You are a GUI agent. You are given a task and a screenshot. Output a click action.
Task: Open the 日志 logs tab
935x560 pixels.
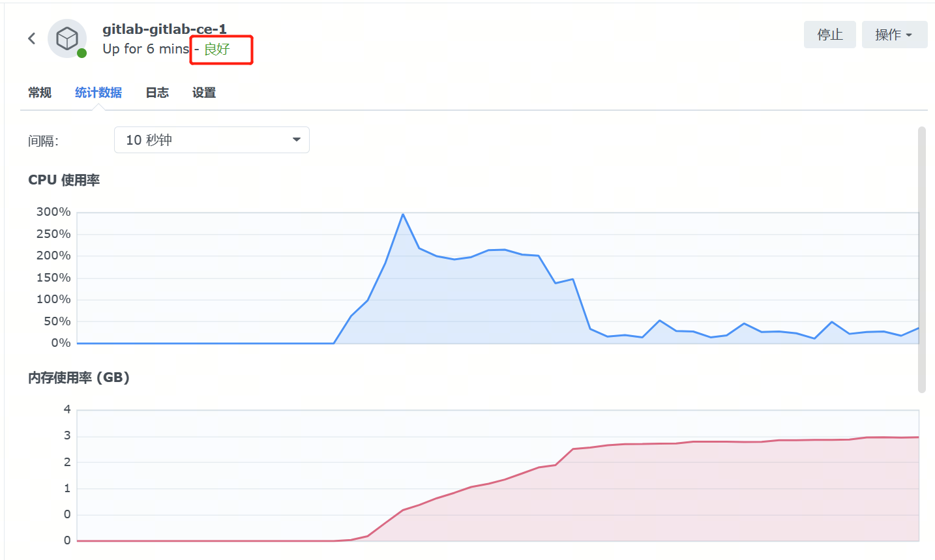(x=156, y=93)
